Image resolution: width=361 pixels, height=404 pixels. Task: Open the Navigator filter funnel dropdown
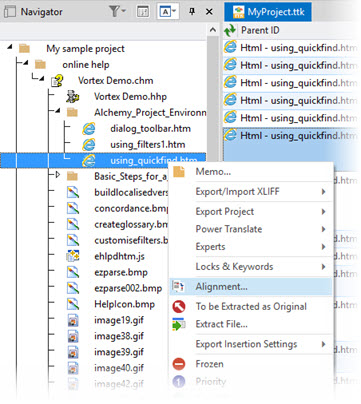pos(117,12)
